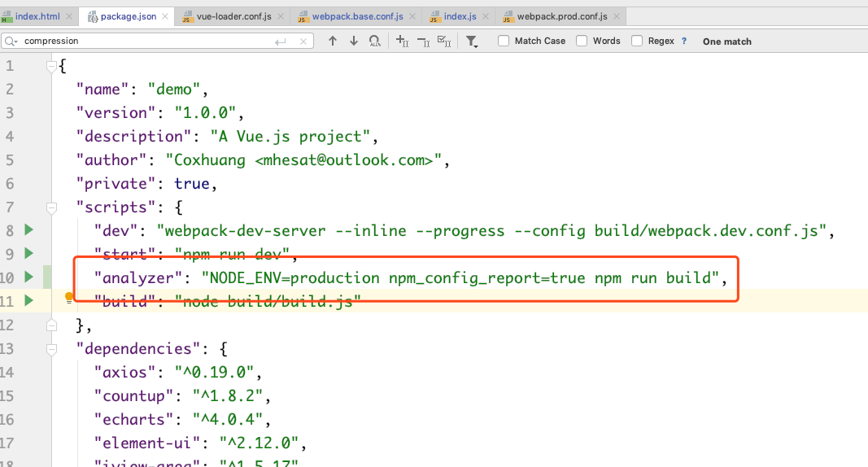The width and height of the screenshot is (868, 467).
Task: Close the package.json tab
Action: coord(165,16)
